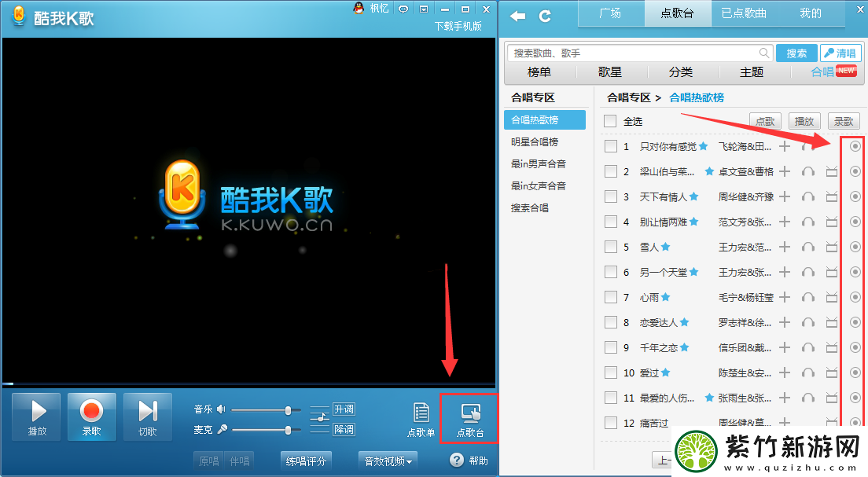Adjust the 音乐 volume slider

266,410
